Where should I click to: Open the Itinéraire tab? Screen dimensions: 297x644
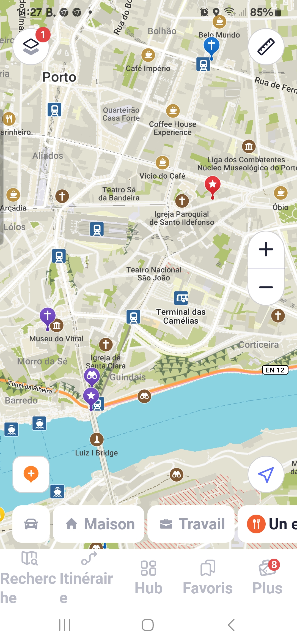pos(89,578)
